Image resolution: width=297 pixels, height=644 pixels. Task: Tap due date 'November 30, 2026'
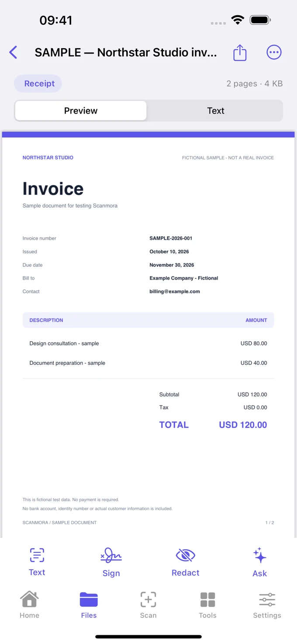[172, 265]
